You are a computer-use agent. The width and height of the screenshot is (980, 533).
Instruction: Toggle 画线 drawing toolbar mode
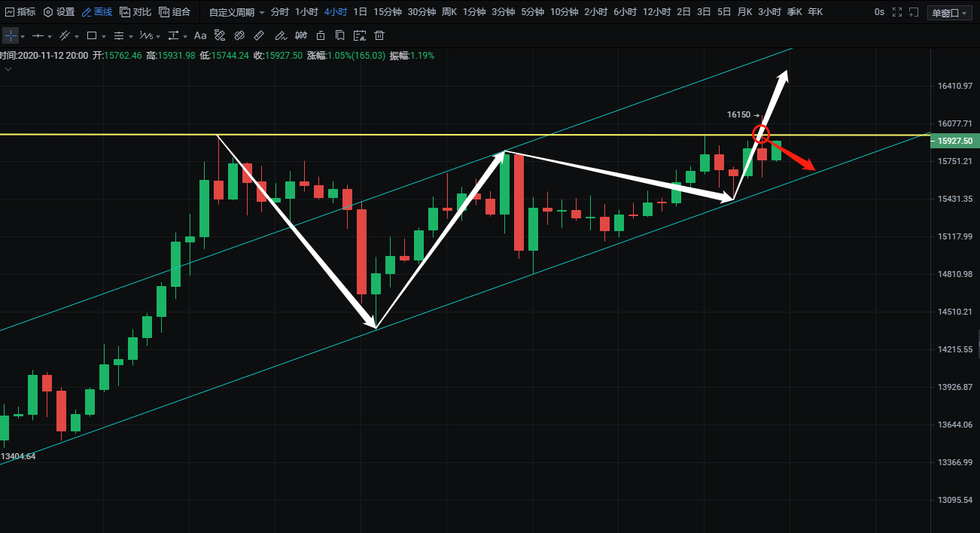tap(97, 12)
